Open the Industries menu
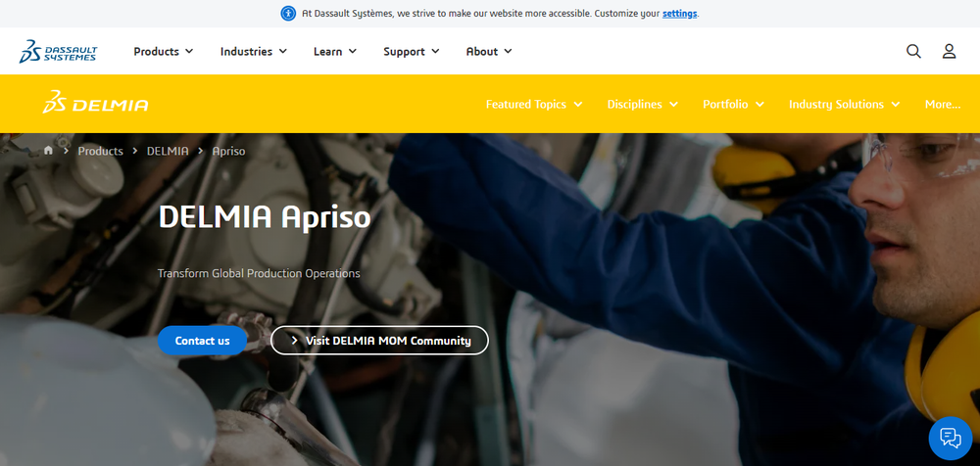This screenshot has height=466, width=980. [x=253, y=51]
